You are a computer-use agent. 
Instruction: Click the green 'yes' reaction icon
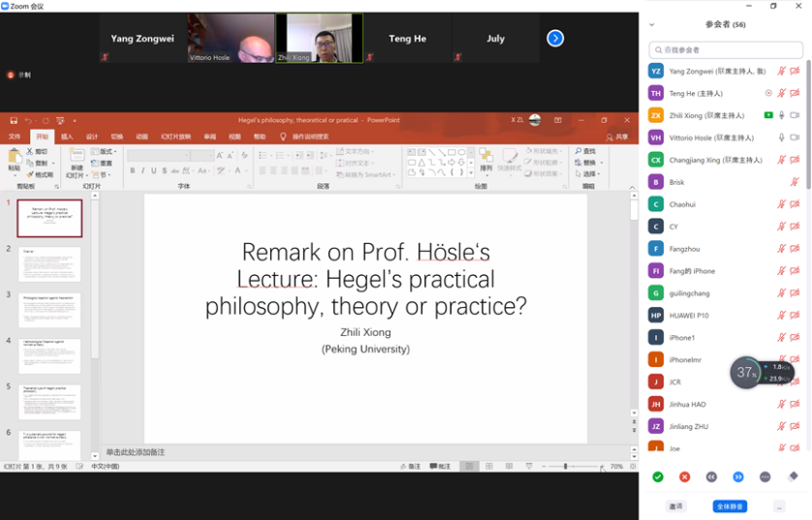tap(658, 476)
